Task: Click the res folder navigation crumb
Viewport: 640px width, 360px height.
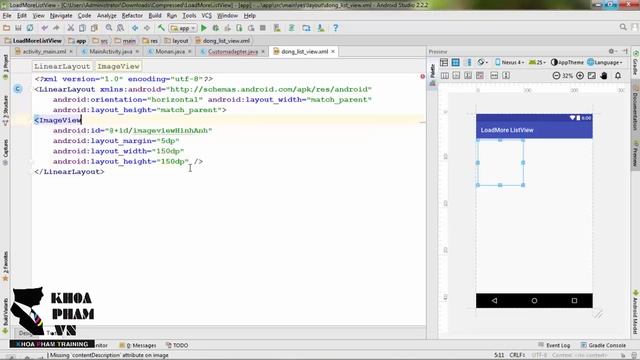Action: [x=150, y=41]
